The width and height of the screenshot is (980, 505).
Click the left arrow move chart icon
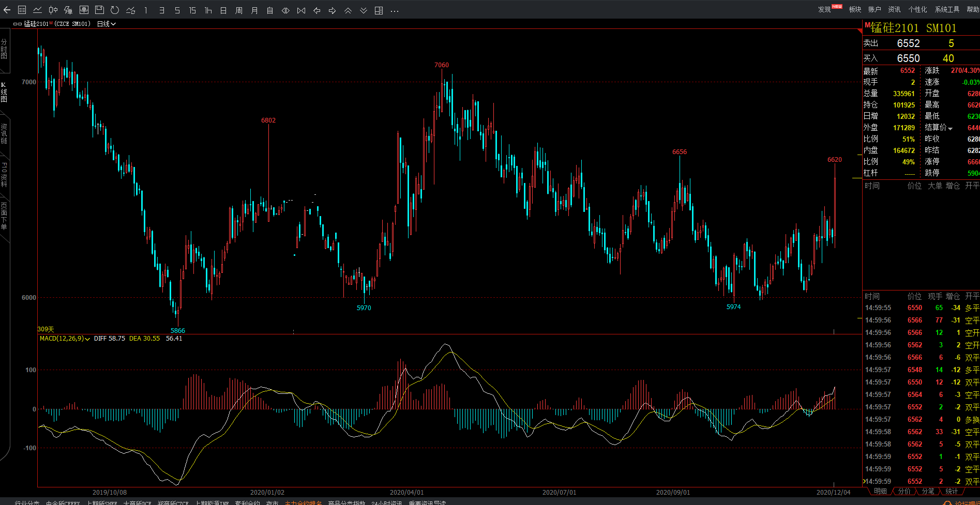pyautogui.click(x=317, y=10)
